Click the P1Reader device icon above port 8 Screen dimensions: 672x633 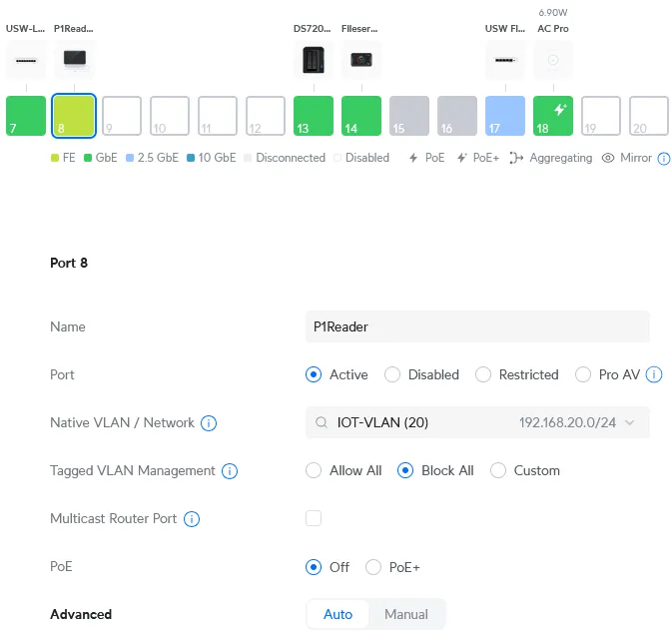tap(74, 61)
